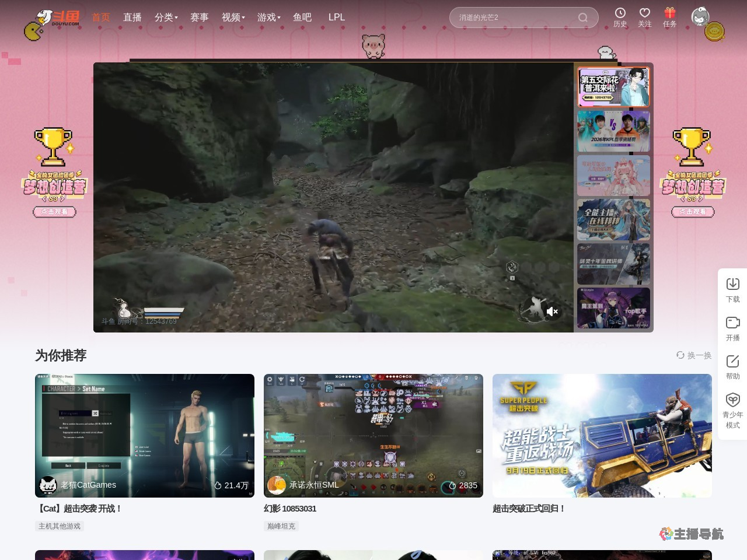Expand the 分类 category dropdown
This screenshot has width=747, height=560.
pyautogui.click(x=166, y=17)
